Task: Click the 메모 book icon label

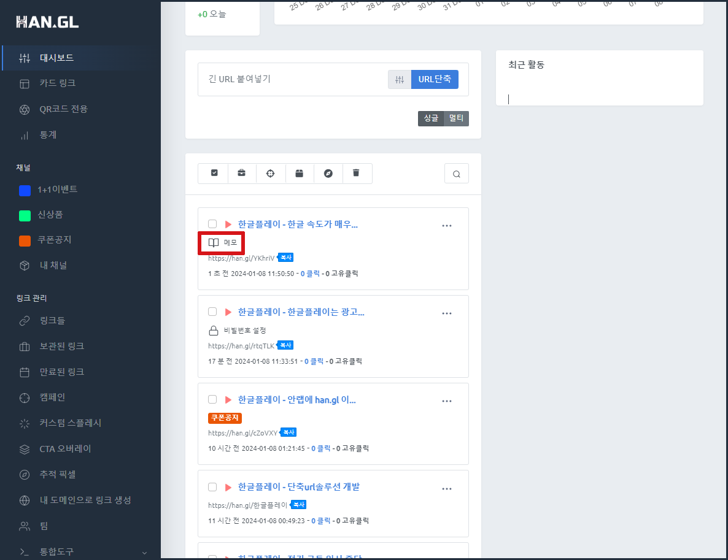Action: pyautogui.click(x=222, y=243)
